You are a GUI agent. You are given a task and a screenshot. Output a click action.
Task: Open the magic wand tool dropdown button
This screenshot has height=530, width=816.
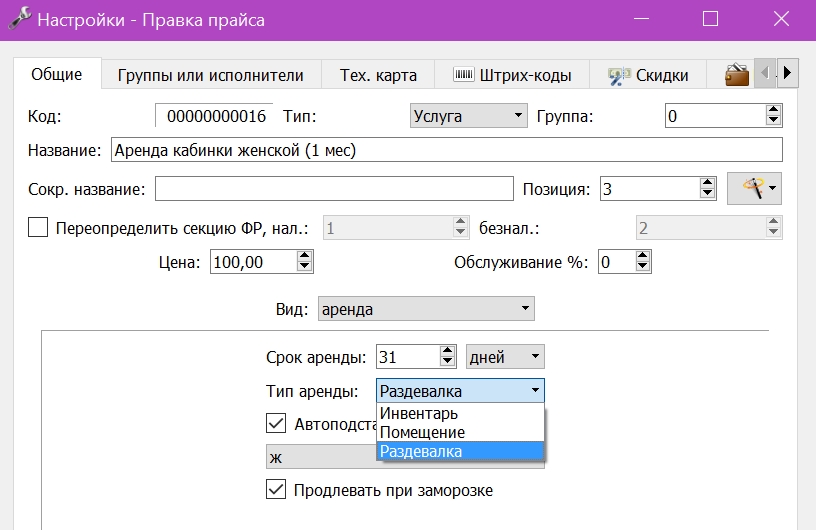754,188
